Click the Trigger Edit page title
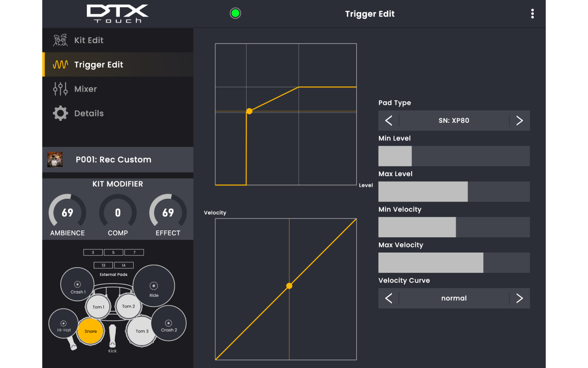The height and width of the screenshot is (368, 588). (370, 14)
